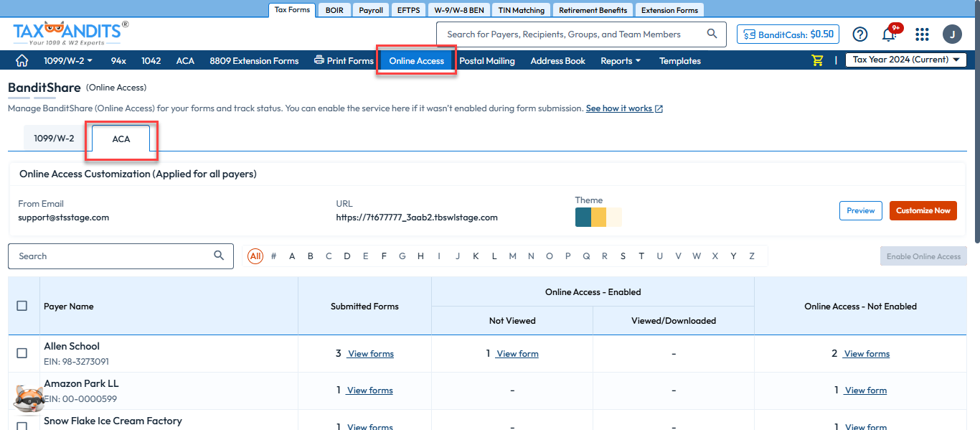Screen dimensions: 980x430
Task: Check the Amazon Park LL row checkbox
Action: pyautogui.click(x=22, y=390)
